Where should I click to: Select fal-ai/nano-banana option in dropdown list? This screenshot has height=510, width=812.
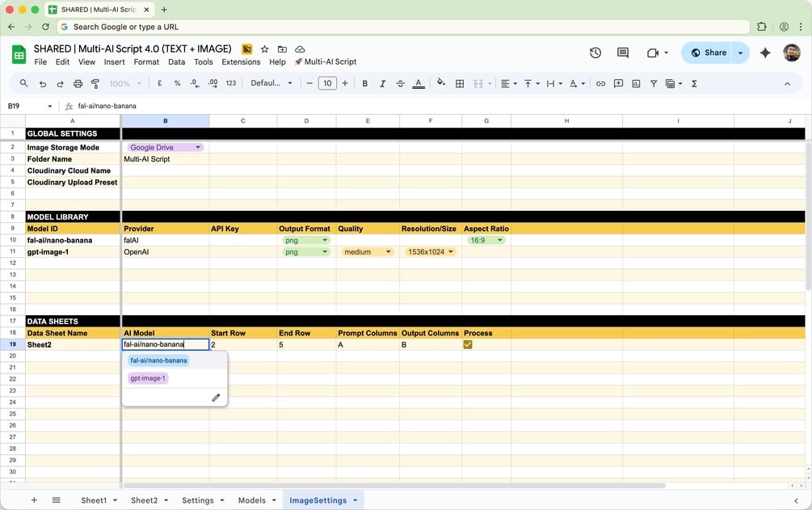point(158,360)
